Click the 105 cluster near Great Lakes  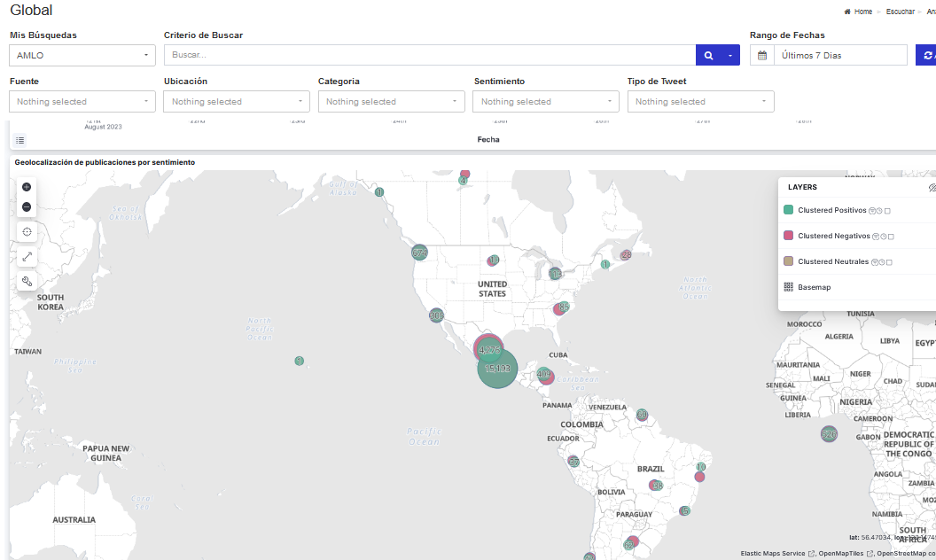pos(555,274)
